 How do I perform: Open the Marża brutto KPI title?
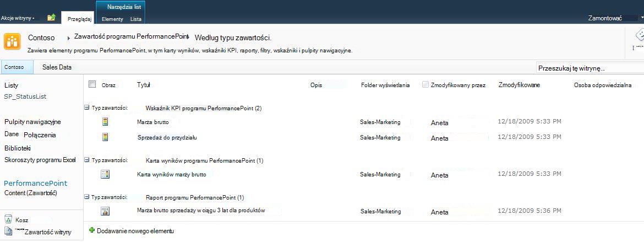[x=153, y=122]
